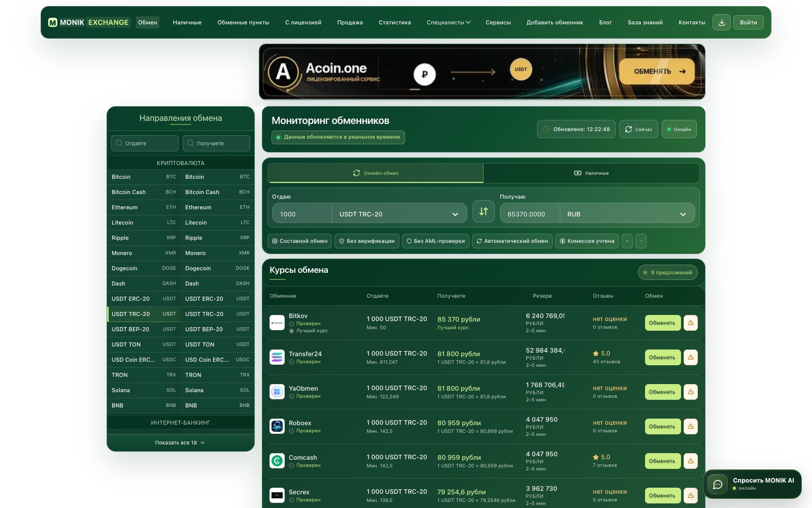Screen dimensions: 812x508
Task: Toggle the Без верификации filter
Action: coord(367,241)
